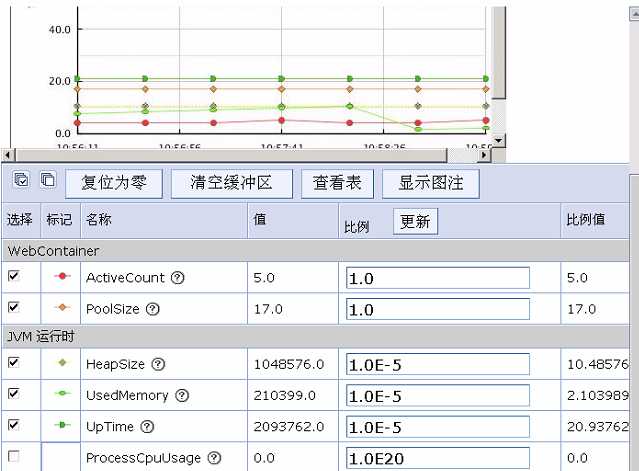
Task: Click the value 210399.0
Action: click(x=284, y=395)
